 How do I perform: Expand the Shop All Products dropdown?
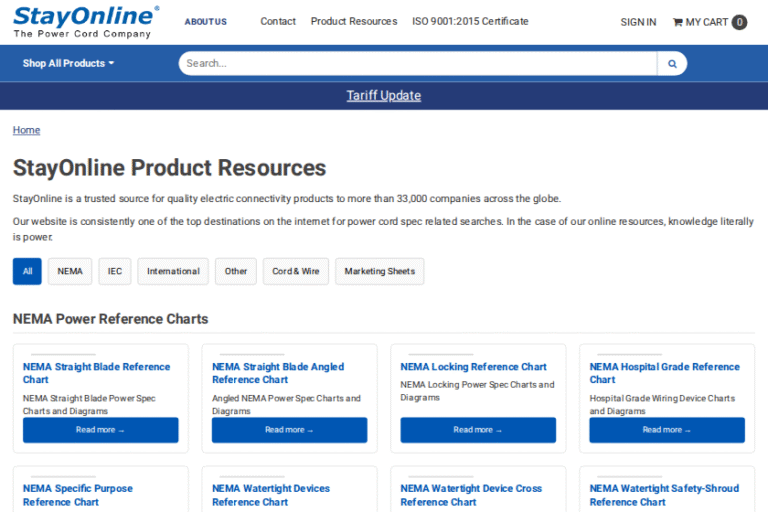tap(68, 63)
